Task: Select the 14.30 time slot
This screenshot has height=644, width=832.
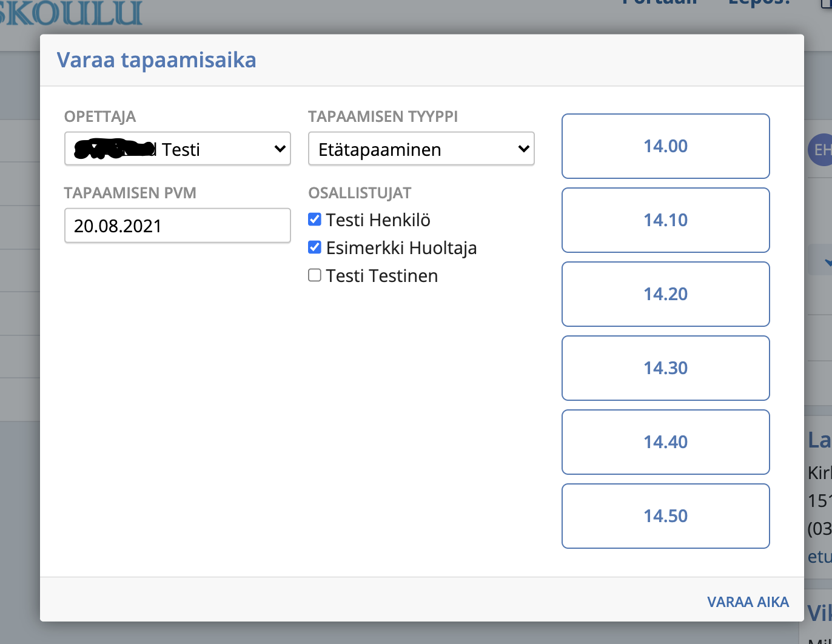Action: pos(665,368)
